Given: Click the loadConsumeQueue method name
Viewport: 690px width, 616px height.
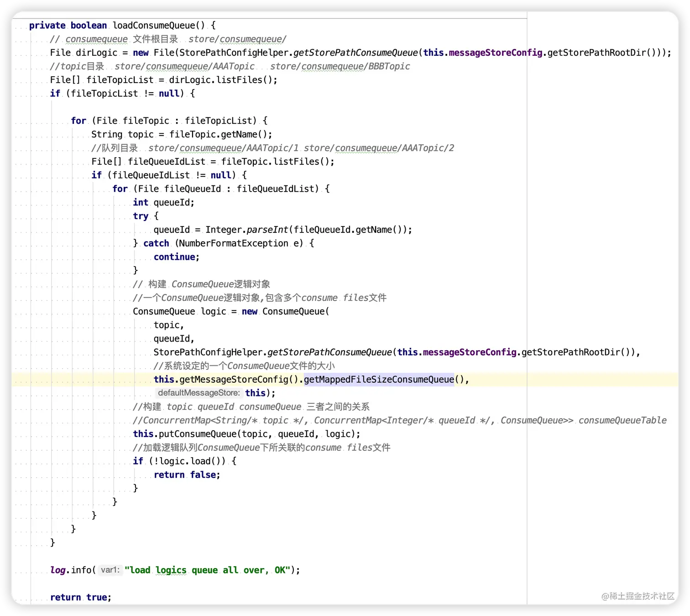Looking at the screenshot, I should (x=154, y=26).
